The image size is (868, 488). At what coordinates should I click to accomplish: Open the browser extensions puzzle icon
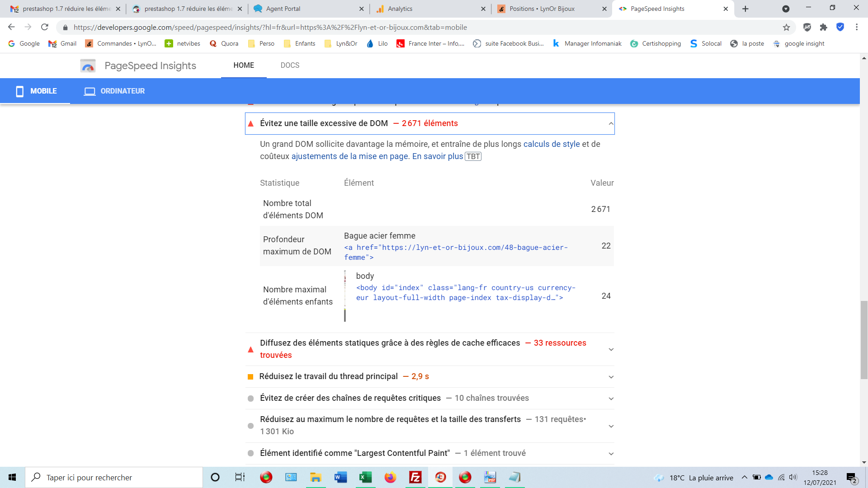click(x=823, y=27)
